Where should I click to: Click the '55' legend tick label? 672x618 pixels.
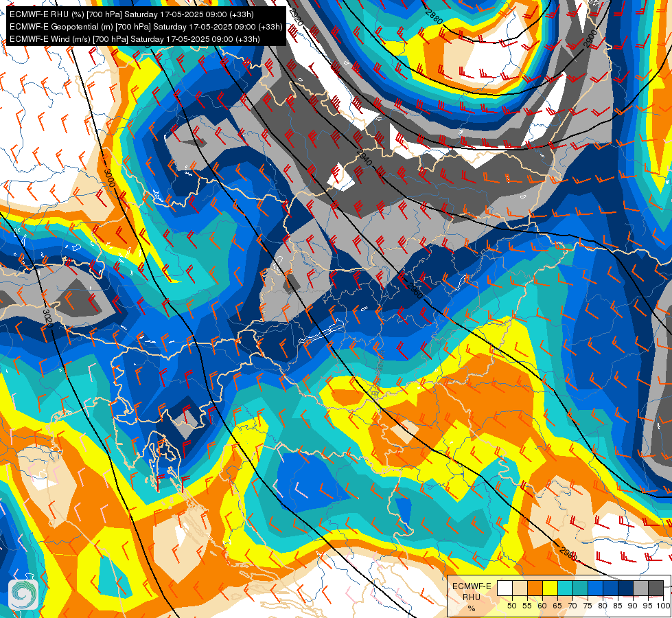tap(526, 606)
